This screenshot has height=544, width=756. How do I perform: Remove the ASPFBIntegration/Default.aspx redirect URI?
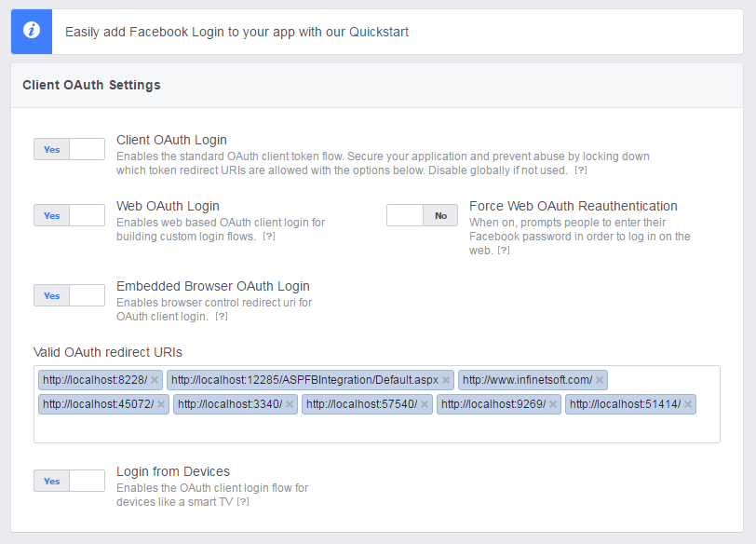click(x=445, y=380)
